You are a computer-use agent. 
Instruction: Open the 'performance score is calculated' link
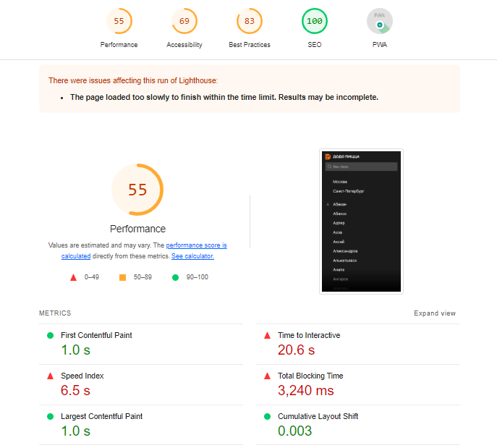pos(195,245)
